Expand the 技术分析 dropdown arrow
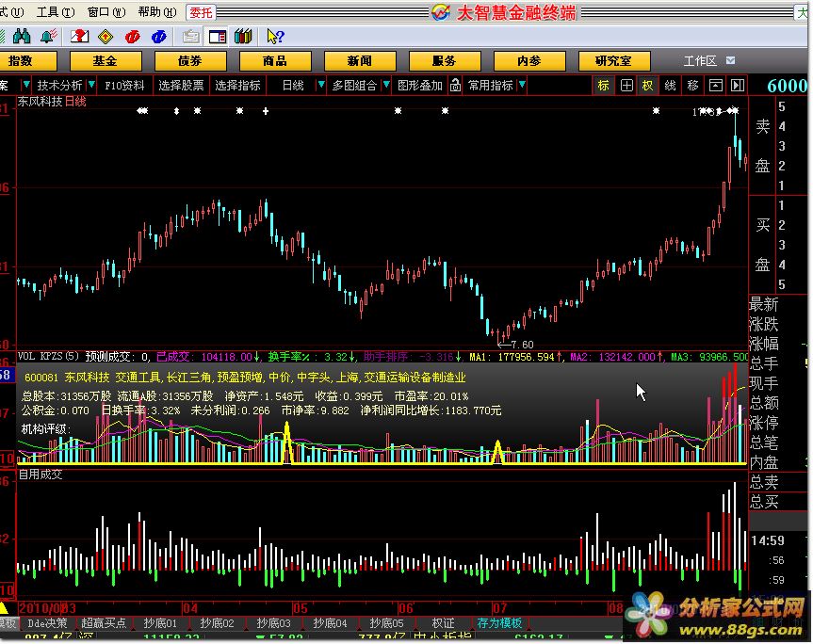This screenshot has height=644, width=813. tap(91, 84)
